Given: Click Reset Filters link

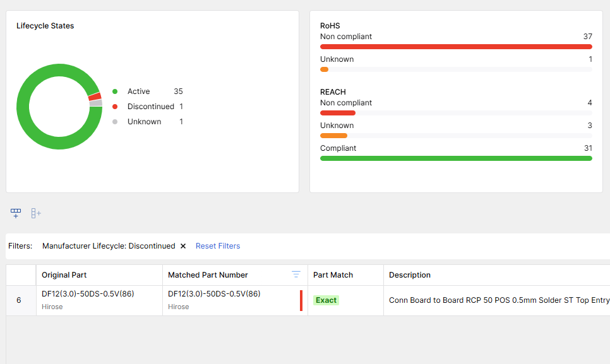Looking at the screenshot, I should [218, 246].
